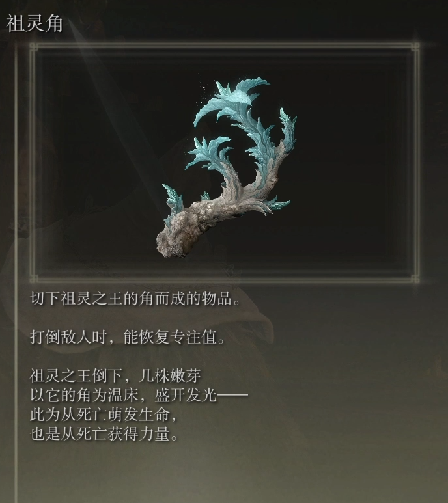Screen dimensions: 448x503
Task: Click the final line 也是从死亡获得力量
Action: point(104,434)
